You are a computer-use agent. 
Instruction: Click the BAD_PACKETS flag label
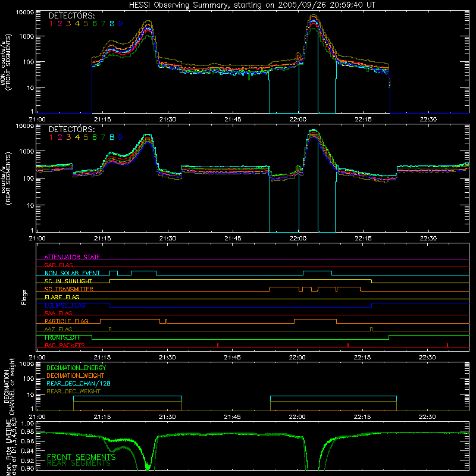65,345
